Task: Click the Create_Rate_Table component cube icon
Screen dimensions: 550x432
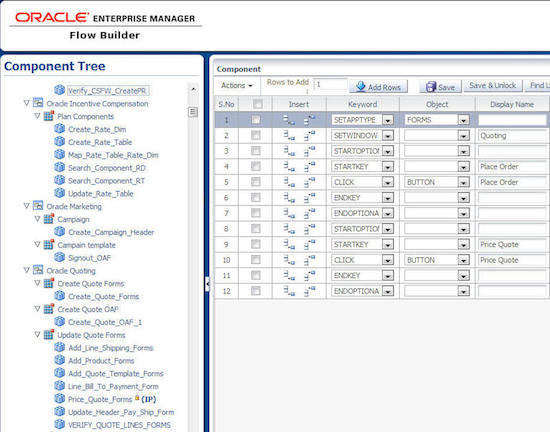Action: click(60, 142)
